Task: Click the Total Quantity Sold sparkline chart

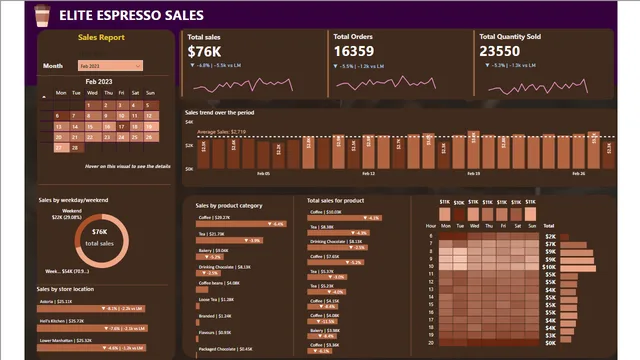Action: pos(538,87)
